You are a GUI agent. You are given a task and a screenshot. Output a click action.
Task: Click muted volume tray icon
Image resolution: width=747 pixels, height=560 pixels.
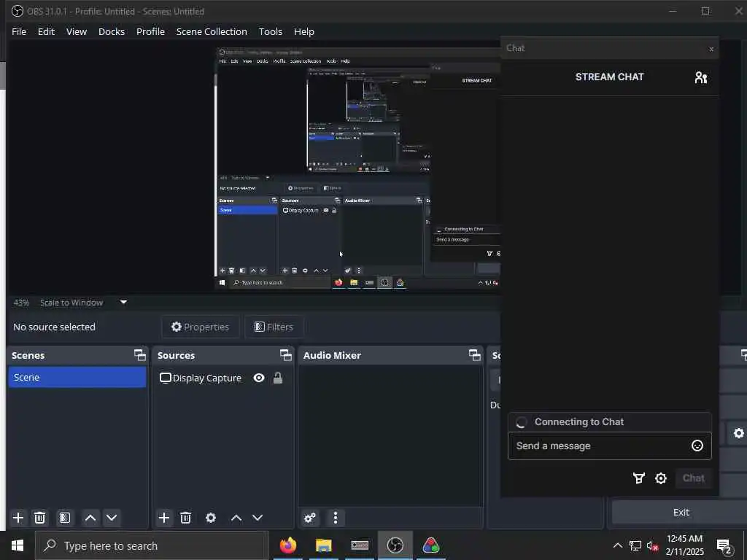[x=652, y=545]
